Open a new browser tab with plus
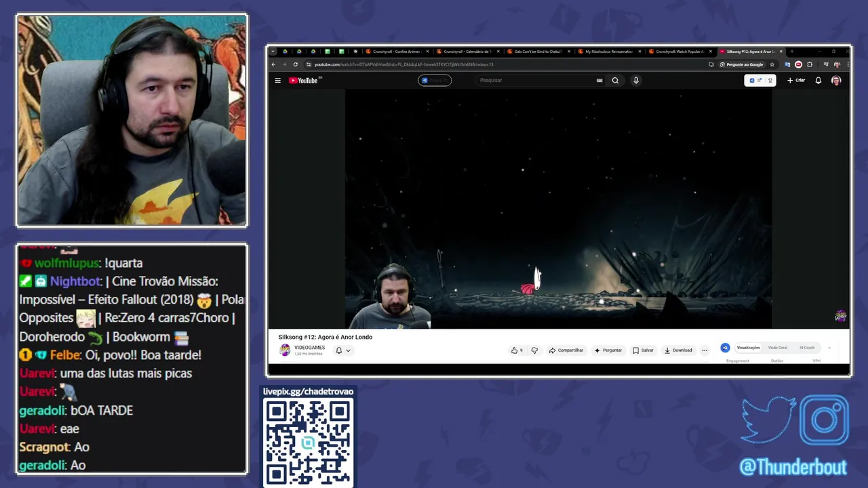The height and width of the screenshot is (488, 868). click(792, 52)
